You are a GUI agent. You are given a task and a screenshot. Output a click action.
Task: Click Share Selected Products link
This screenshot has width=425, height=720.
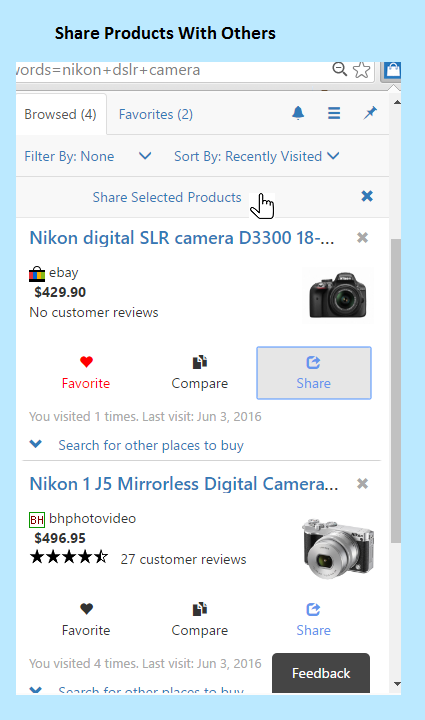[x=167, y=197]
